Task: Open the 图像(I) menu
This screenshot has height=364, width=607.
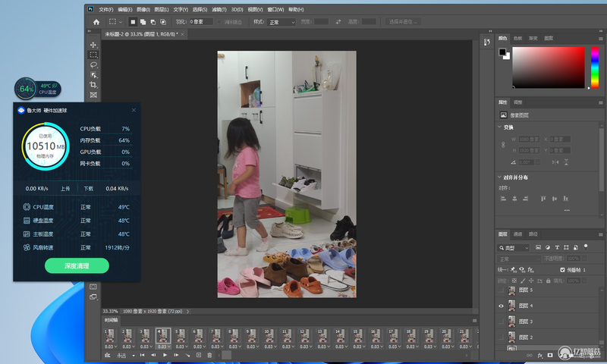Action: [143, 9]
